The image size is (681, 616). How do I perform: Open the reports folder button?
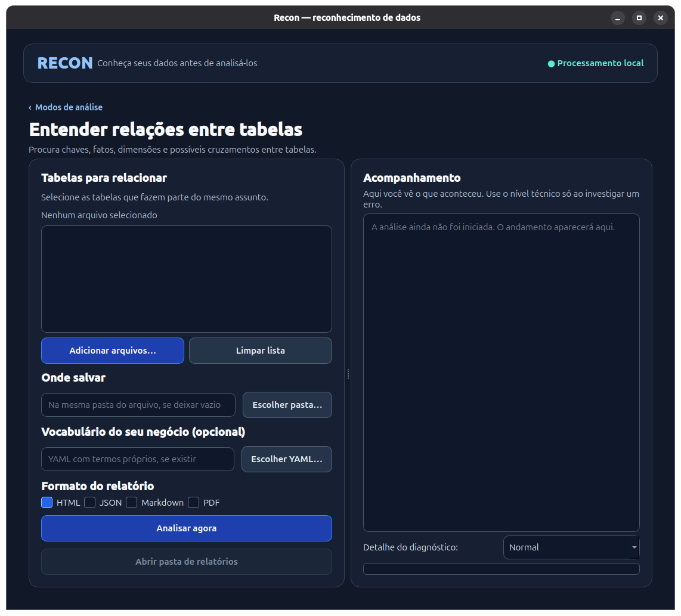pyautogui.click(x=186, y=562)
